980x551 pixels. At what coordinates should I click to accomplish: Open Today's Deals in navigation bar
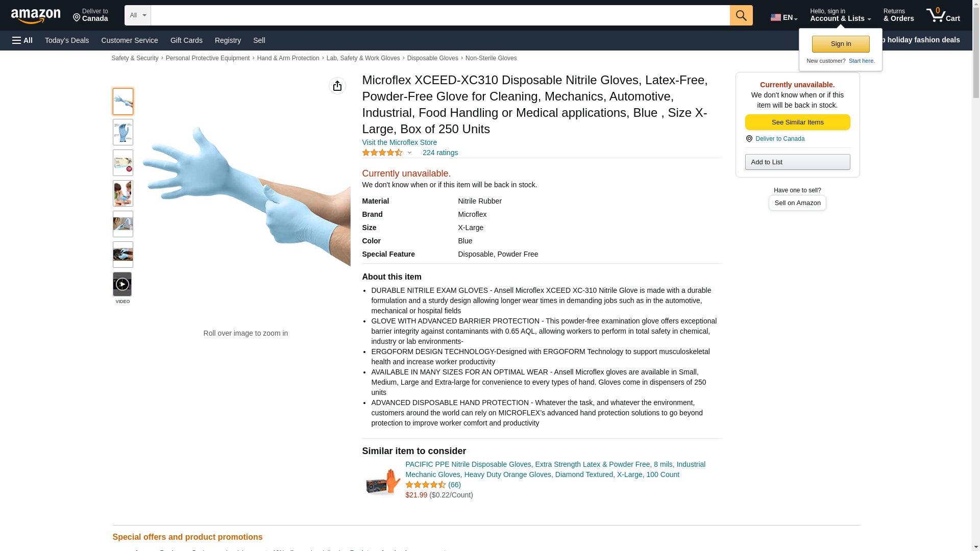coord(67,40)
